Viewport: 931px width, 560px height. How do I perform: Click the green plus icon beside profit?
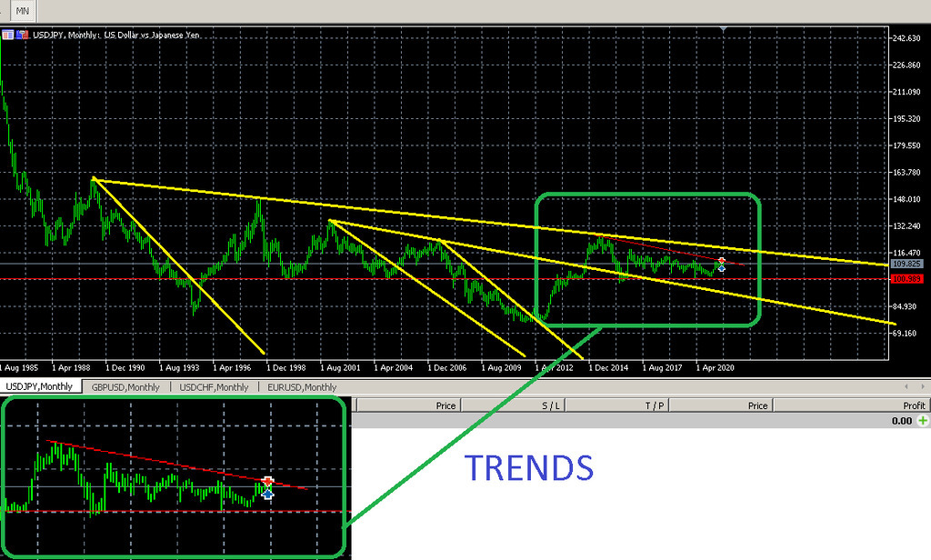[924, 421]
